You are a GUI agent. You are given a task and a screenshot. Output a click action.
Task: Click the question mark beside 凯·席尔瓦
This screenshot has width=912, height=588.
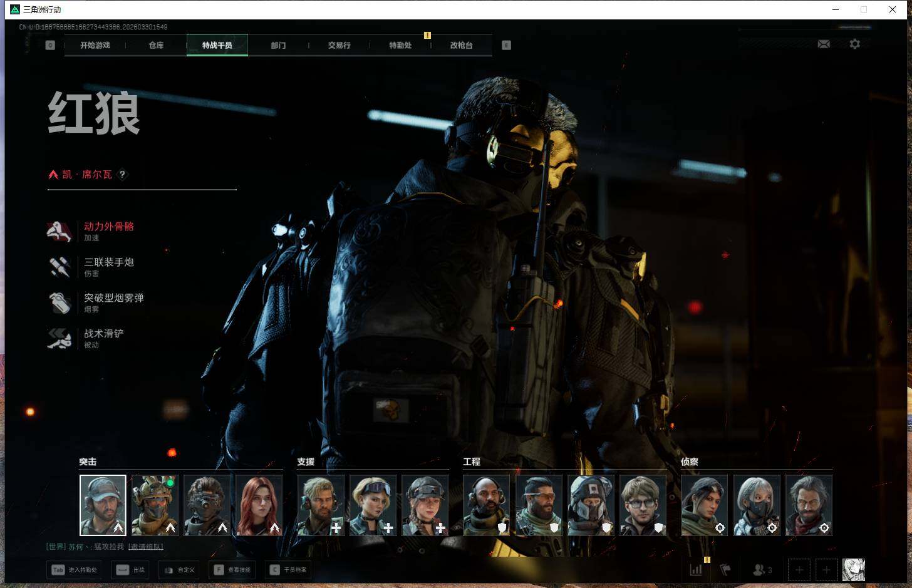(x=122, y=175)
